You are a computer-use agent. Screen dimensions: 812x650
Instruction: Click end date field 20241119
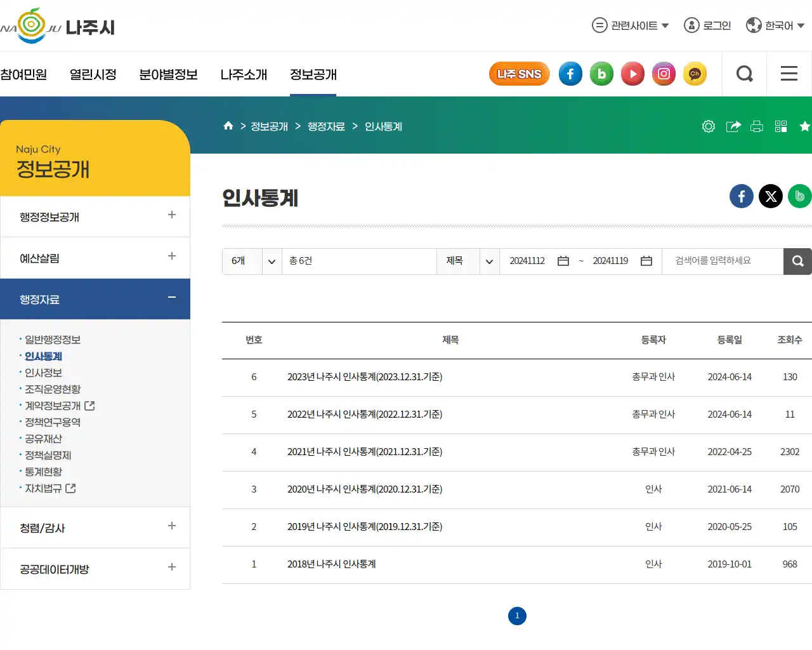click(x=610, y=261)
